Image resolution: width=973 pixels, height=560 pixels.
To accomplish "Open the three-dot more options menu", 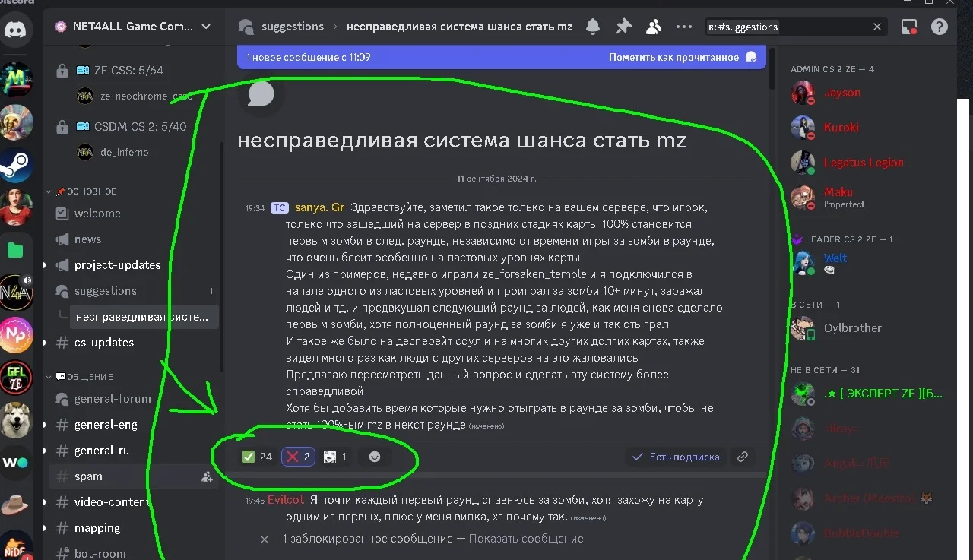I will (x=684, y=27).
